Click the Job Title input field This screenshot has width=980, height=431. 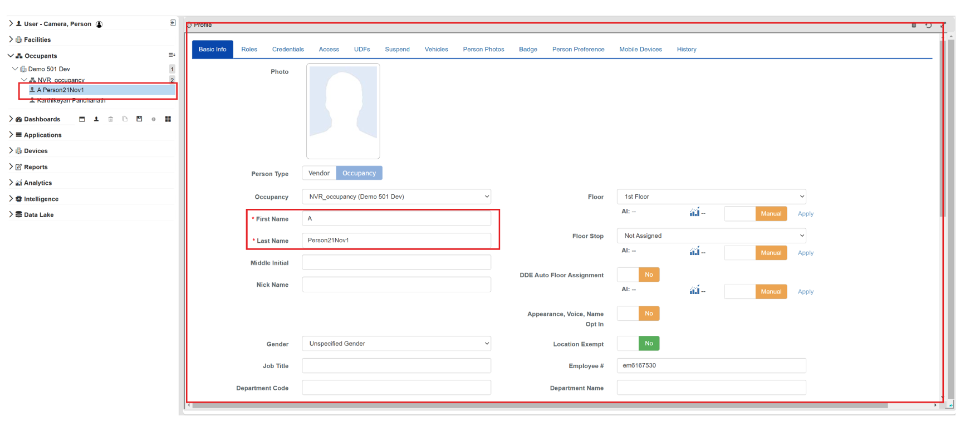pyautogui.click(x=396, y=366)
